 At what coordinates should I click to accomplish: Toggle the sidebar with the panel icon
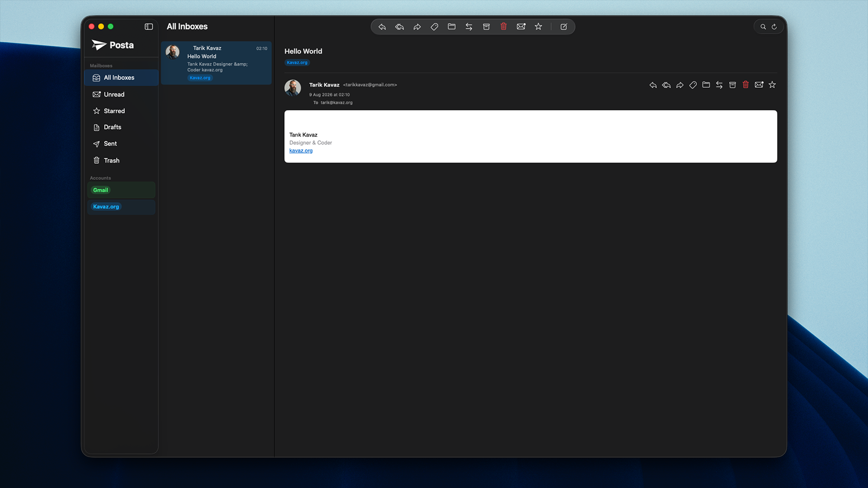[149, 27]
